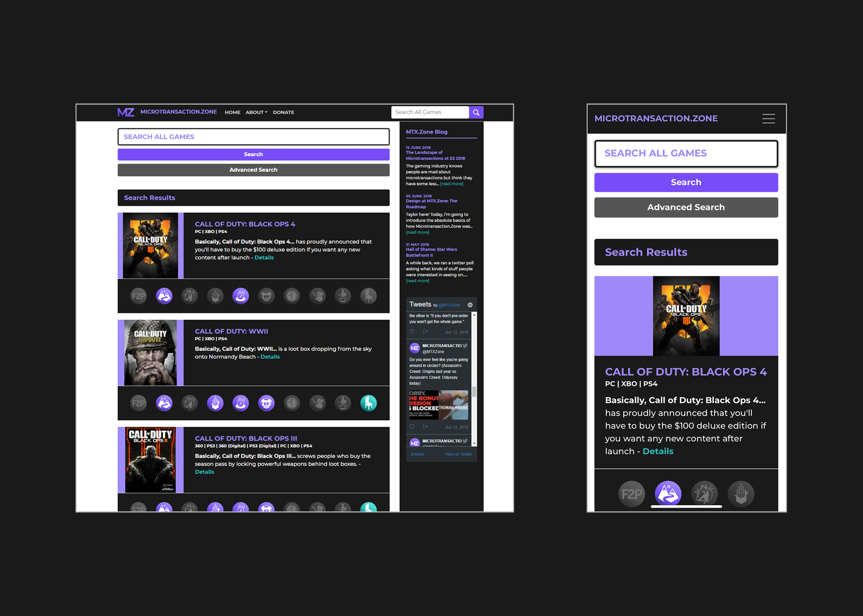Click the purple Search button in the mobile view
This screenshot has height=616, width=863.
pos(686,182)
